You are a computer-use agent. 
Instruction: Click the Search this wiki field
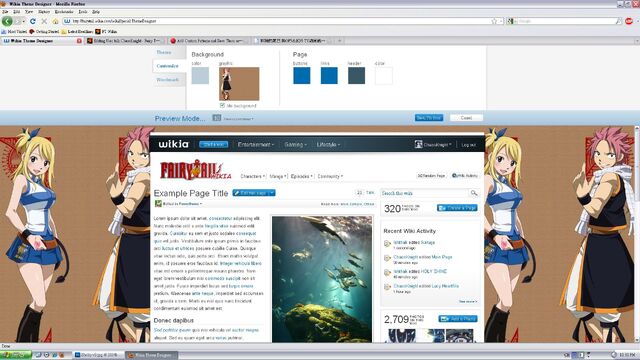tap(424, 193)
